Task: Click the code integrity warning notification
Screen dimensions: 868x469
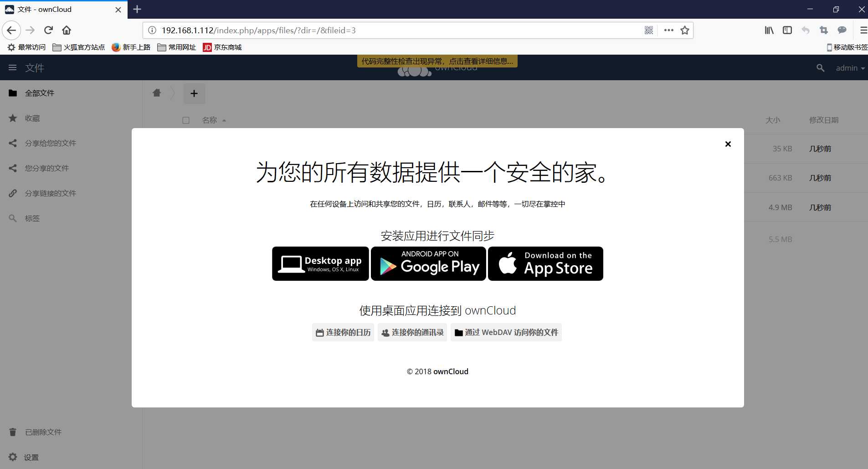Action: (x=437, y=61)
